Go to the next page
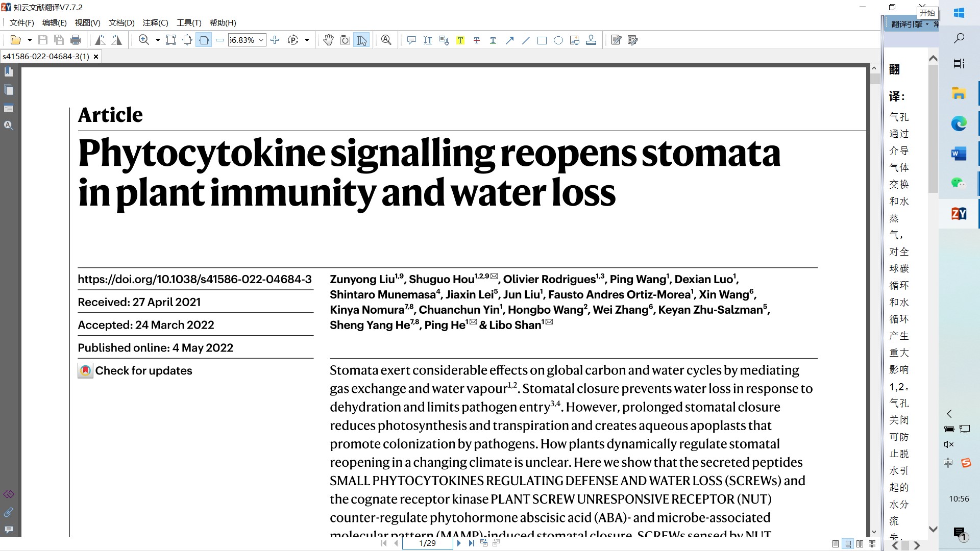 (459, 543)
